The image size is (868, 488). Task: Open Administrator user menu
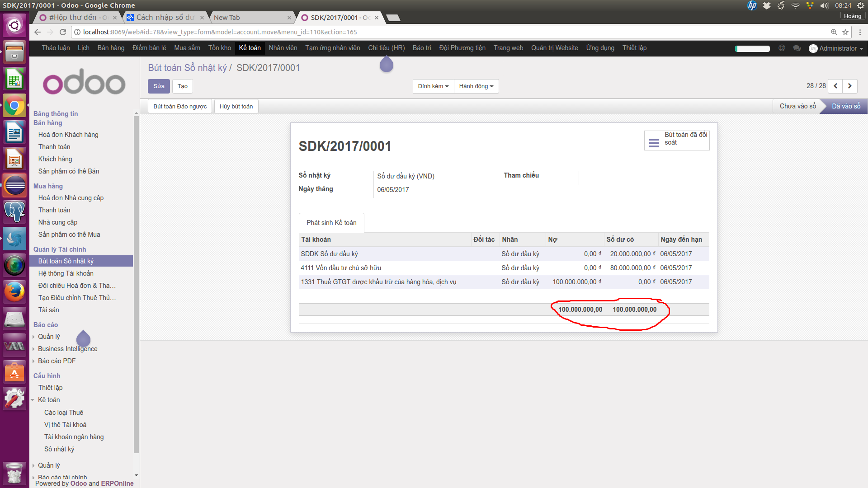[x=836, y=48]
